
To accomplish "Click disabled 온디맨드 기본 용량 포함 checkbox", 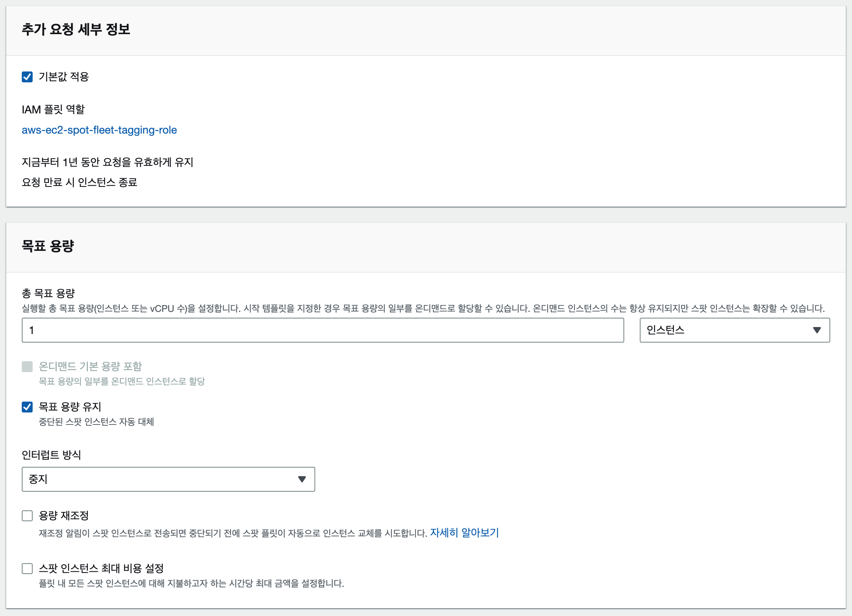I will point(27,367).
